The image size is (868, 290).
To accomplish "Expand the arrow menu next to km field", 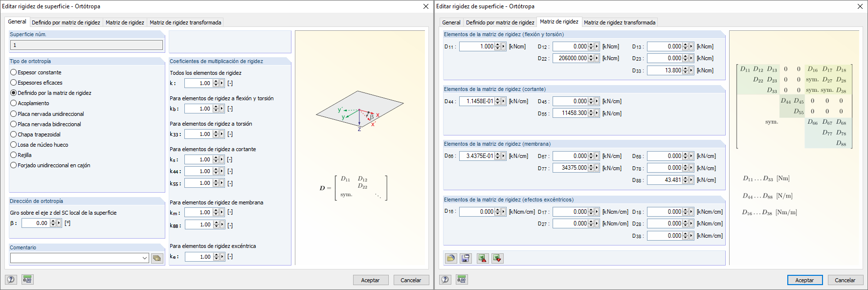I will click(x=222, y=212).
